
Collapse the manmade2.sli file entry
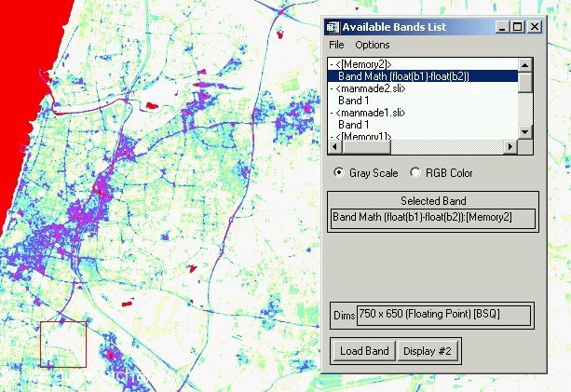click(x=332, y=88)
